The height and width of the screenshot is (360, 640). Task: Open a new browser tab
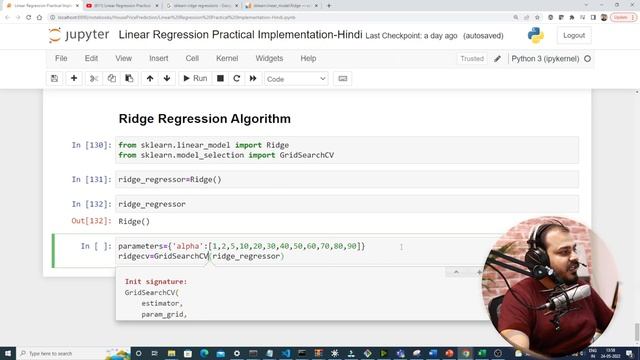329,6
